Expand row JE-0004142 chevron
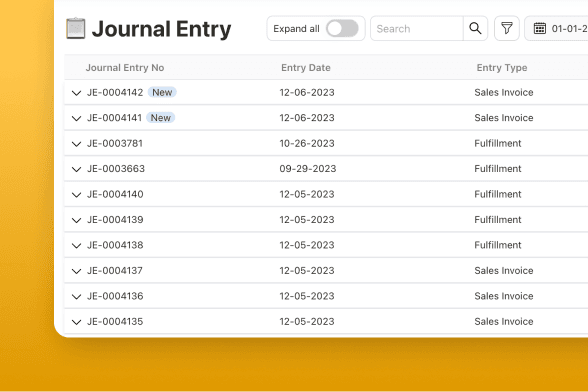Viewport: 588px width, 392px height. coord(76,93)
